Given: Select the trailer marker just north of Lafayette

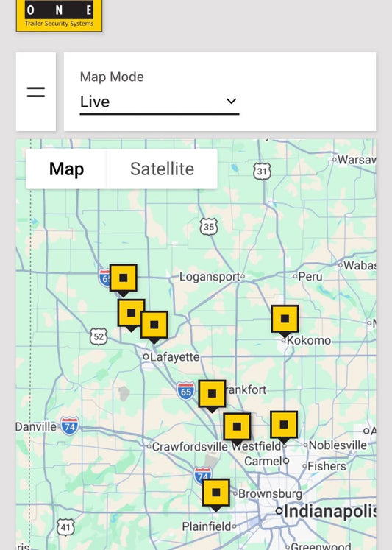Looking at the screenshot, I should tap(154, 327).
